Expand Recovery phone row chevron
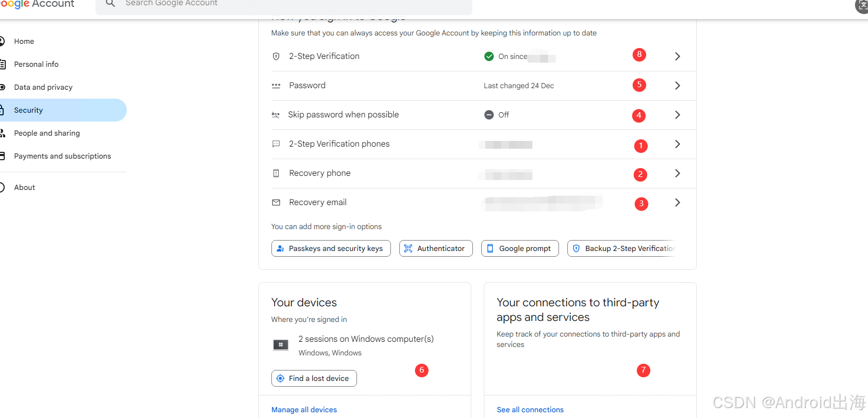The image size is (868, 418). point(677,173)
